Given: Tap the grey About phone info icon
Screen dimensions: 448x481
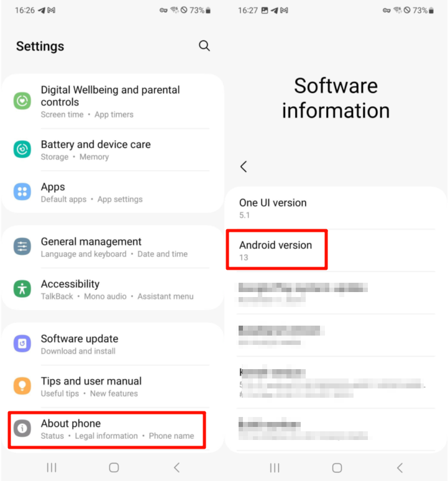Looking at the screenshot, I should click(22, 428).
